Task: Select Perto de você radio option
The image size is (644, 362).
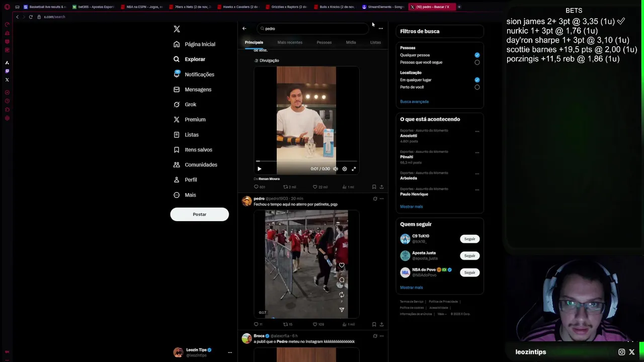Action: click(x=477, y=87)
